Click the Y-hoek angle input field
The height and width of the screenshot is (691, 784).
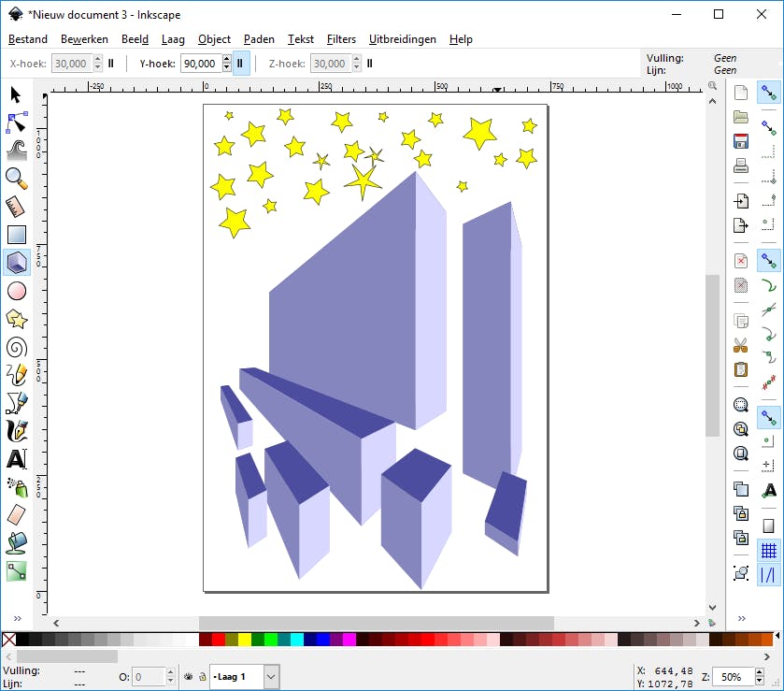point(198,64)
